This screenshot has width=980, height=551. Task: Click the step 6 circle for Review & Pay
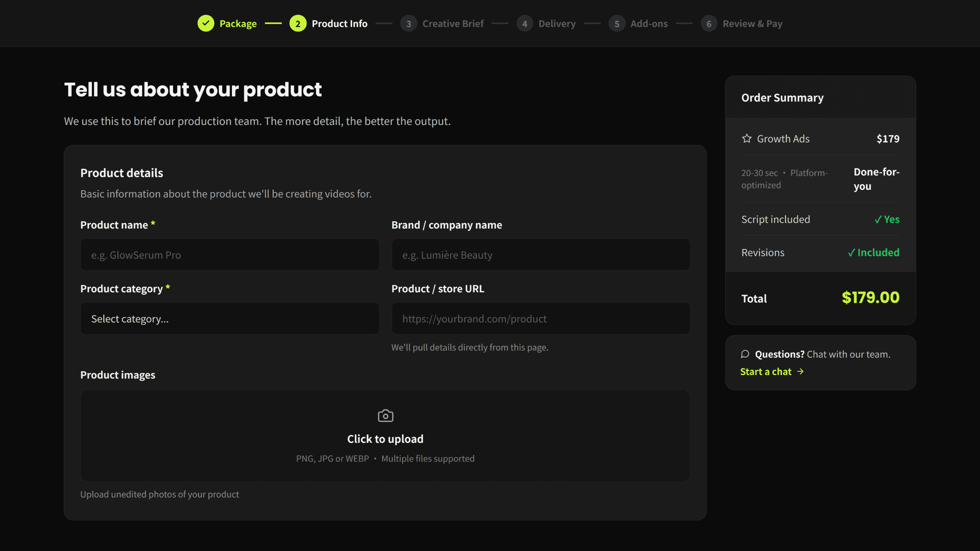pyautogui.click(x=709, y=23)
